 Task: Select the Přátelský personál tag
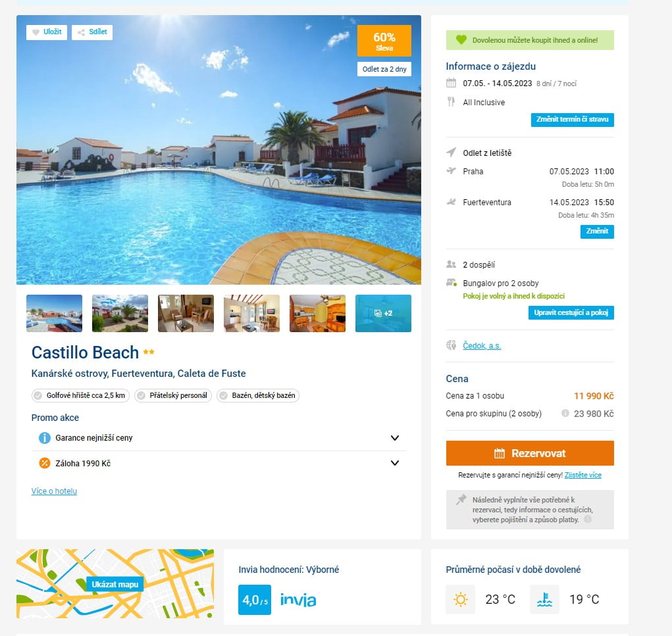173,395
